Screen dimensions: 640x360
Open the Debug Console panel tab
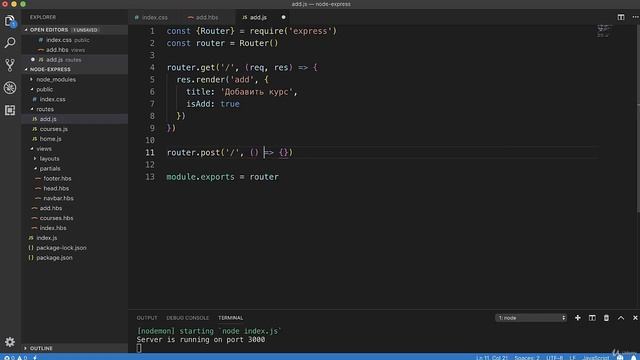(187, 318)
